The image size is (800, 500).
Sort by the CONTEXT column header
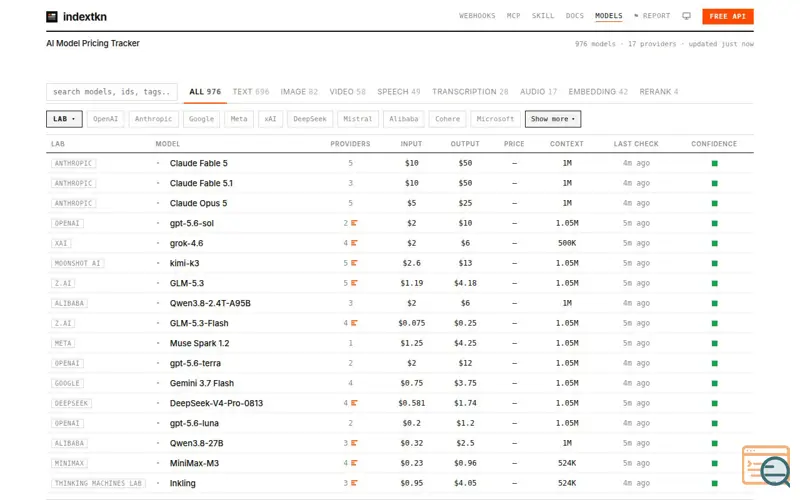(567, 144)
